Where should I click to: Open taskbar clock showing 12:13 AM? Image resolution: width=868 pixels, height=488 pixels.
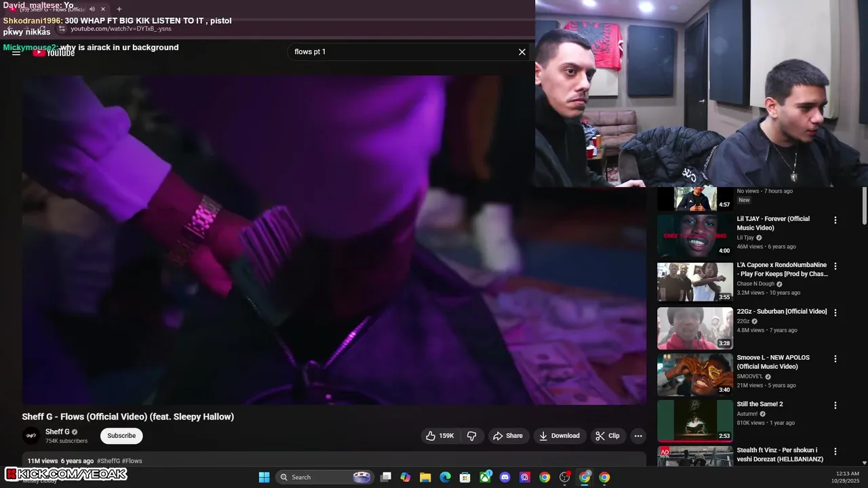pos(847,477)
